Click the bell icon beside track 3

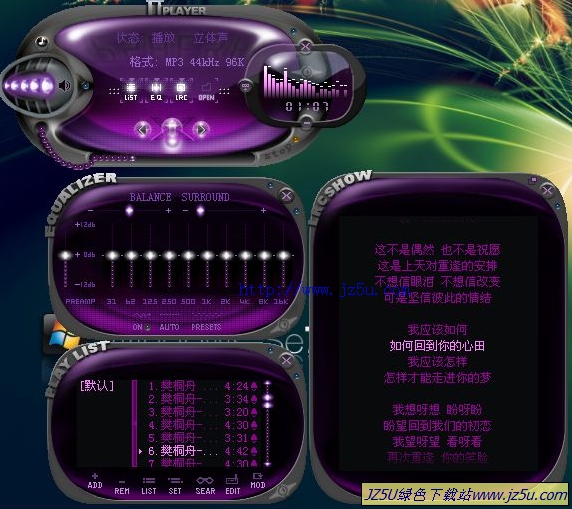pos(254,412)
